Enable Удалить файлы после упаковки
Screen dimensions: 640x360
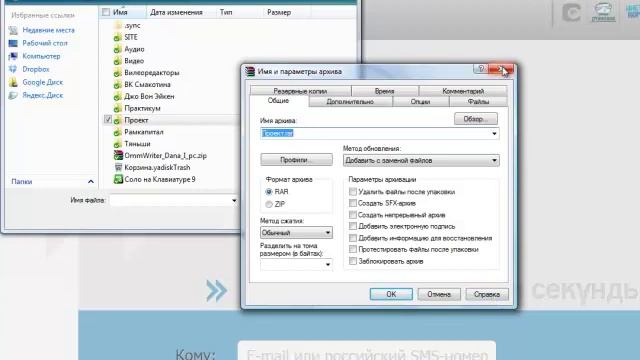pos(353,191)
